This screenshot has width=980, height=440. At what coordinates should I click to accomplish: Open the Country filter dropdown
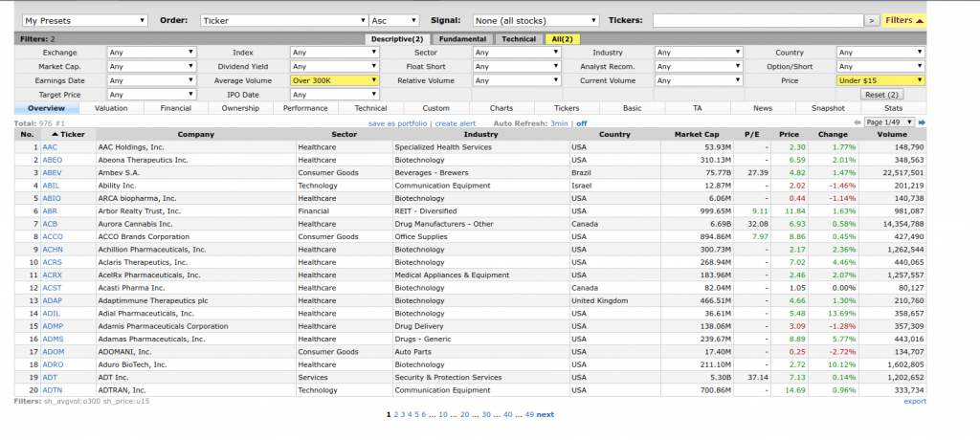(x=880, y=53)
